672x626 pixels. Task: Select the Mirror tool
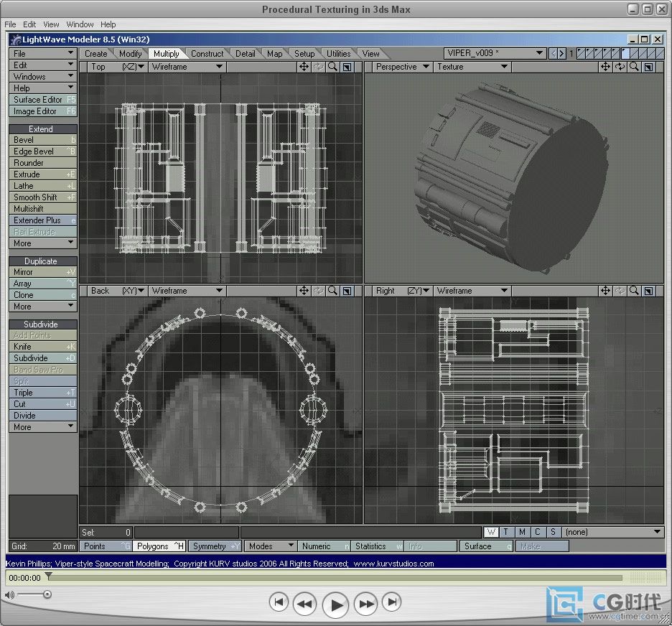43,272
